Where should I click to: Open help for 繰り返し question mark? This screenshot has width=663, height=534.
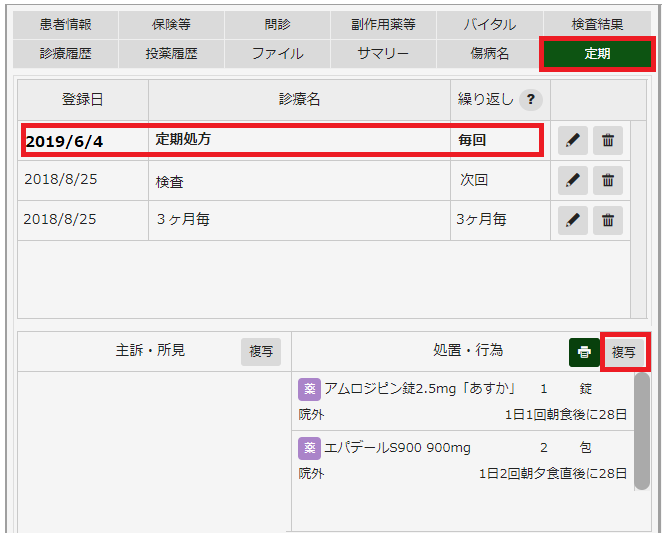[531, 100]
